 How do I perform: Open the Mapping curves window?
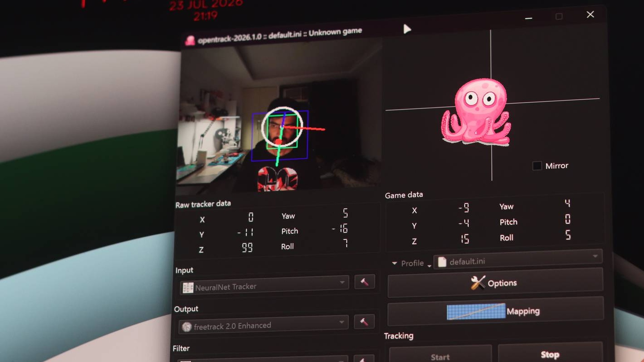(x=495, y=311)
